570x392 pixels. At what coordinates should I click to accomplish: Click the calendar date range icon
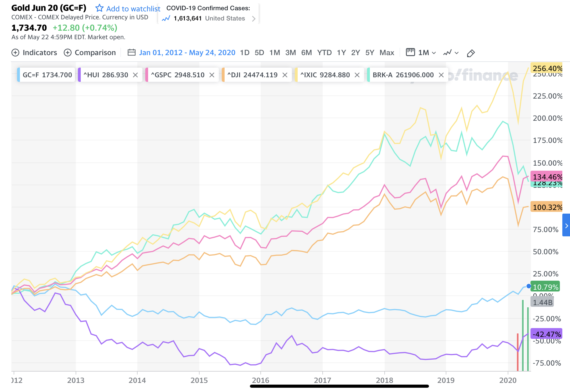(131, 53)
